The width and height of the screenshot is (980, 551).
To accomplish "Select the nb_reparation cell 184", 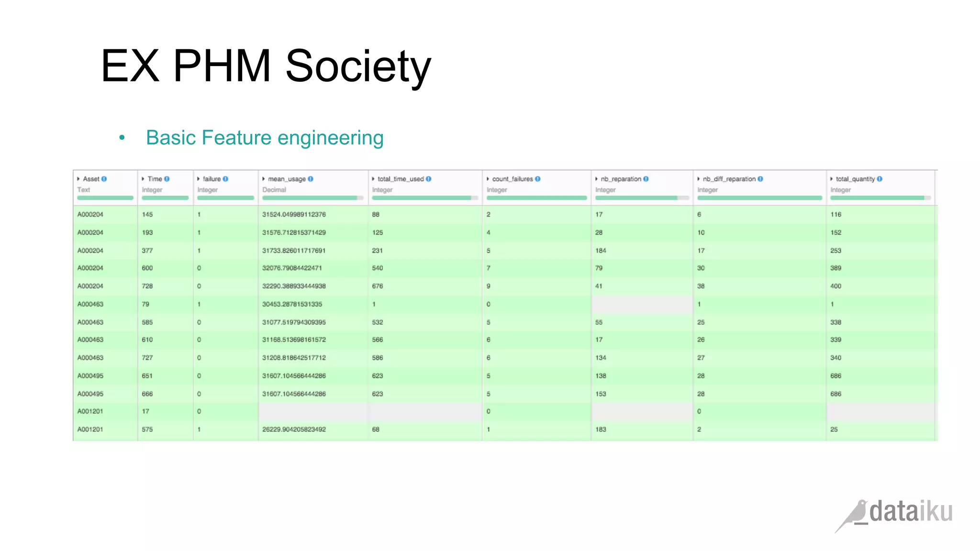I will coord(642,250).
